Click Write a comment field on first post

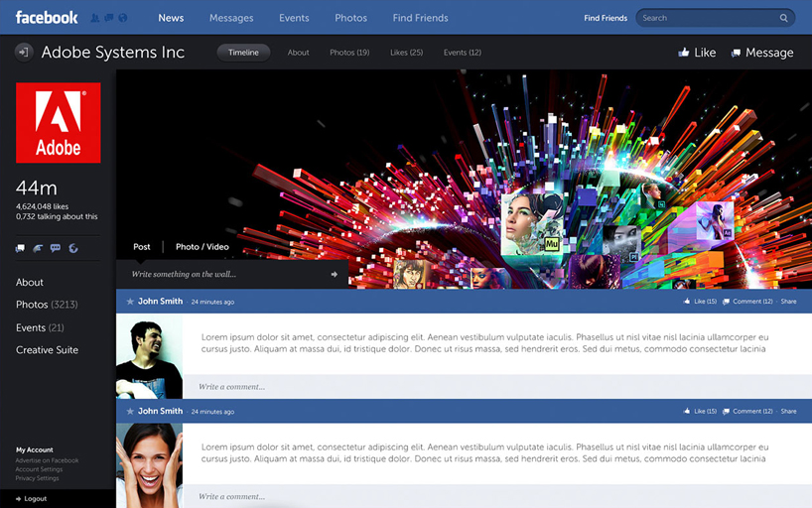(x=497, y=387)
